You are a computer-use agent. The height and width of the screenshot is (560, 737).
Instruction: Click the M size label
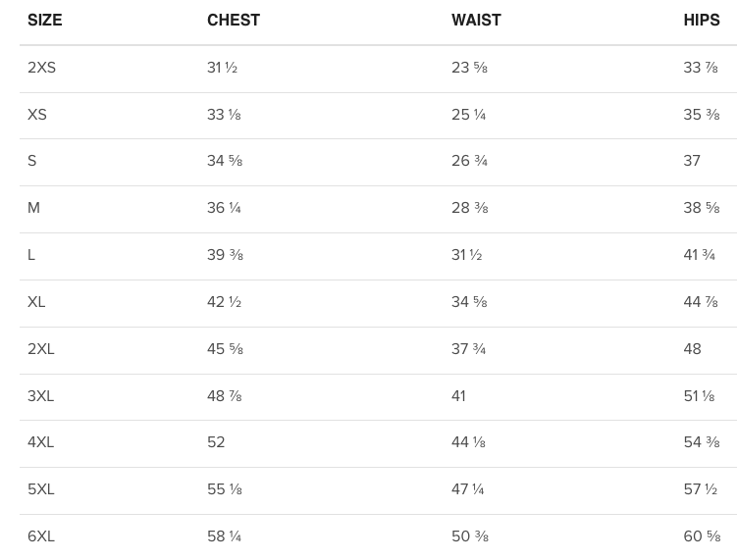click(x=33, y=208)
